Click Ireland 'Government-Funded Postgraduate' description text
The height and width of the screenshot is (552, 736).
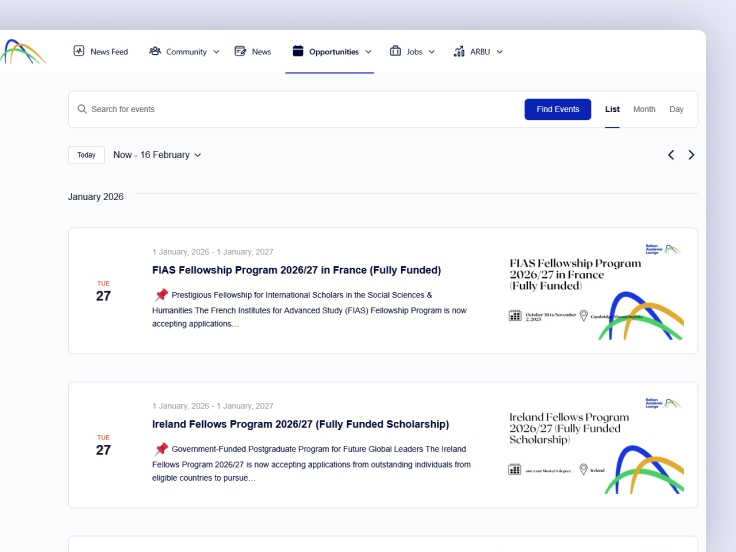tap(311, 463)
